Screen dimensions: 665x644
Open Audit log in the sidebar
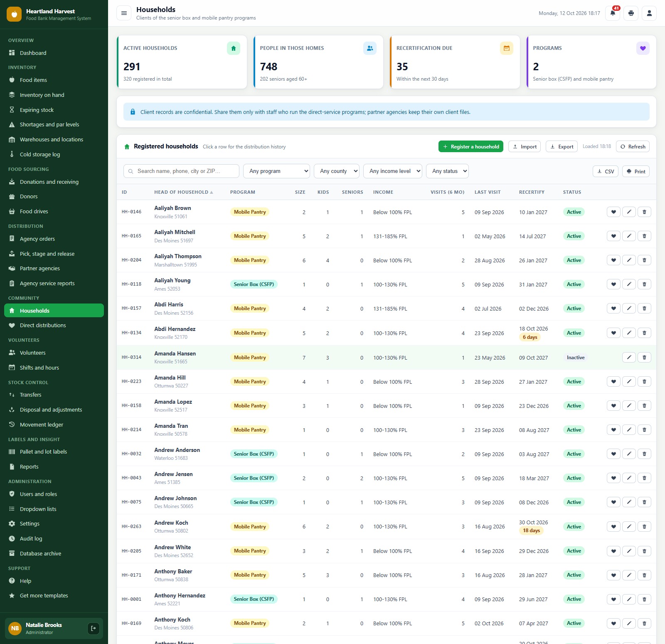point(54,539)
